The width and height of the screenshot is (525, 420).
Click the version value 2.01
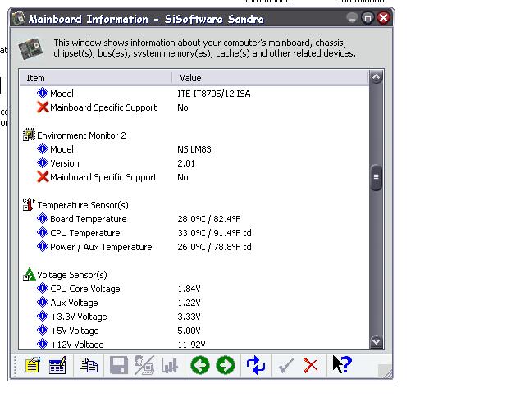tap(186, 163)
